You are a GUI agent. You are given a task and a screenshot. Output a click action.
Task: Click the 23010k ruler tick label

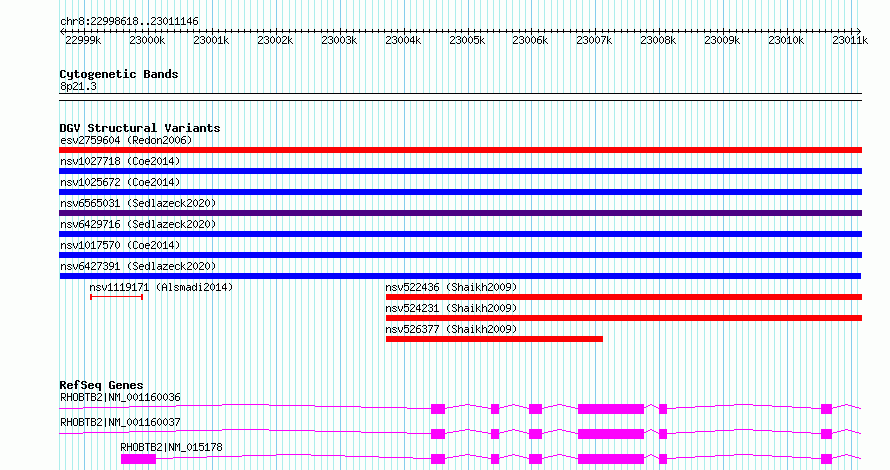pyautogui.click(x=786, y=40)
